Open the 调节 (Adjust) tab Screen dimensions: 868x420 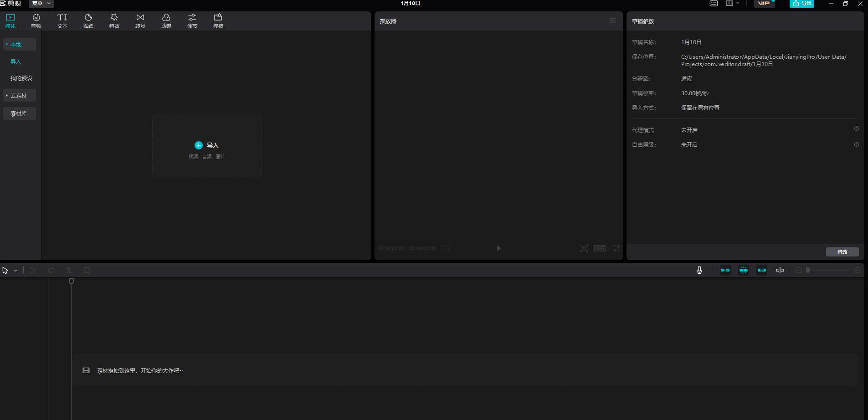(x=192, y=21)
